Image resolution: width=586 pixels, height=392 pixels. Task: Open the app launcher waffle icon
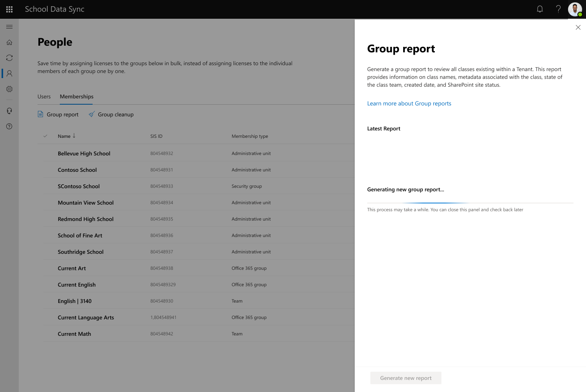coord(9,9)
